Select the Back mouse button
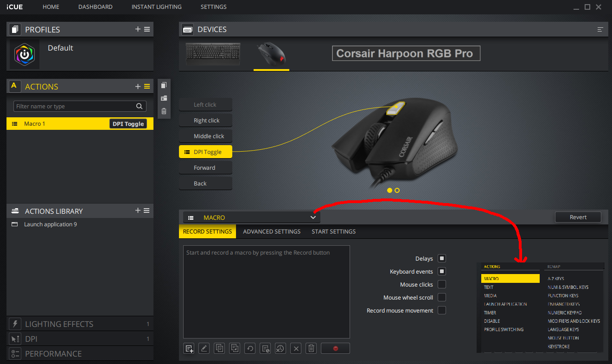Viewport: 612px width, 364px height. click(x=205, y=184)
